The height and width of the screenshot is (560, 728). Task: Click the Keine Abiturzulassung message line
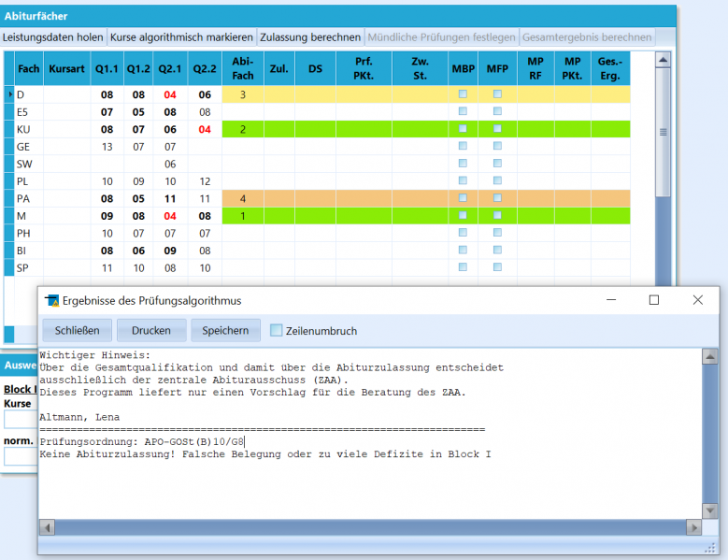(265, 454)
